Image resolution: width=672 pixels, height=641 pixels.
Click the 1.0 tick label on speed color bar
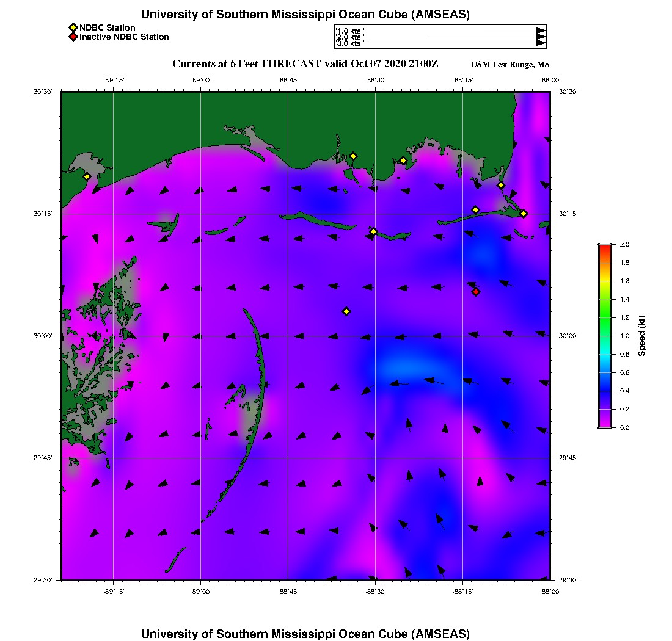point(626,336)
